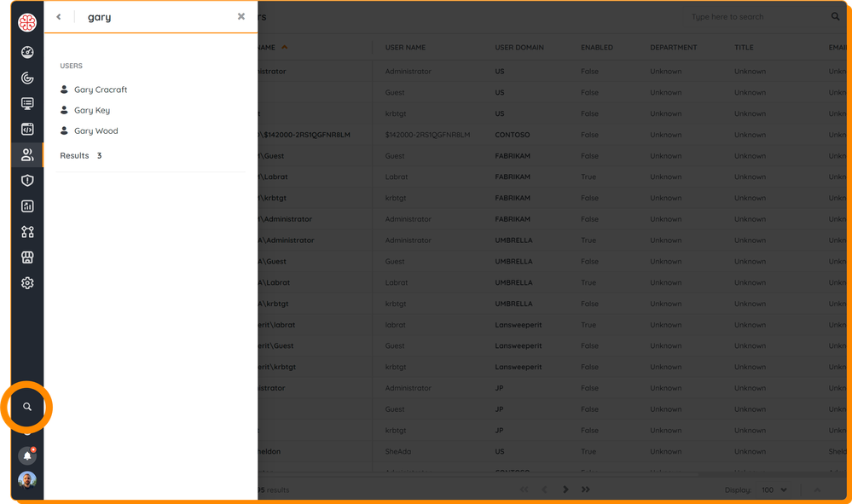Open the Settings gear icon in sidebar
852x504 pixels.
click(27, 283)
